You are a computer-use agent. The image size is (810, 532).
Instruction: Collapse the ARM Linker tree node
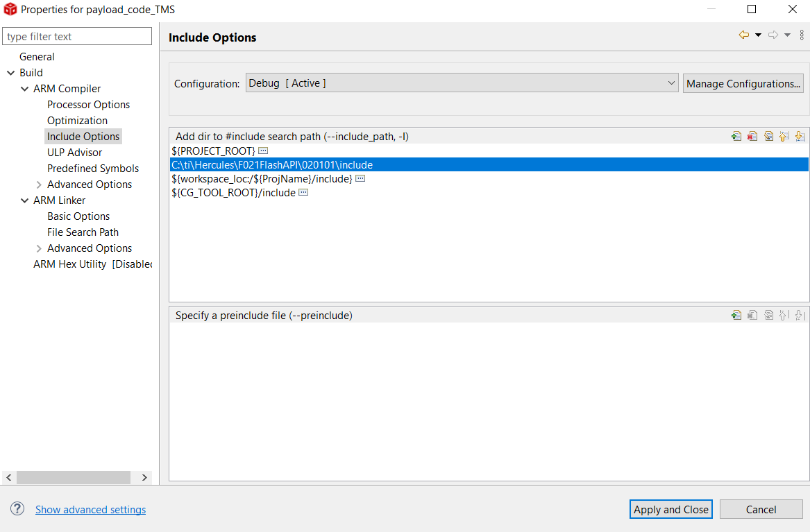(24, 200)
